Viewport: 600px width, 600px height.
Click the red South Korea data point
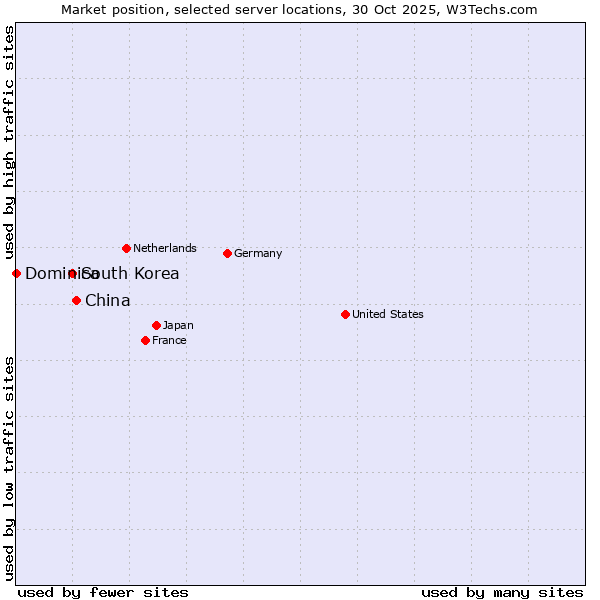click(72, 273)
